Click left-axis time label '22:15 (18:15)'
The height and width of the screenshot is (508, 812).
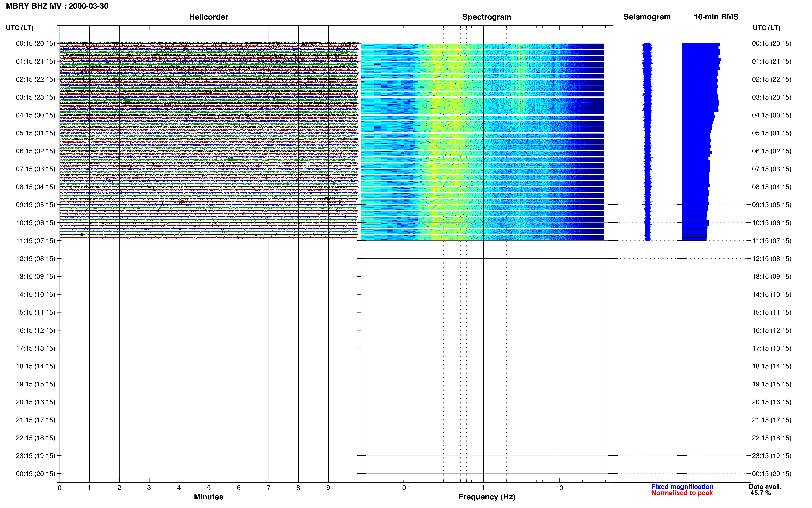coord(36,438)
